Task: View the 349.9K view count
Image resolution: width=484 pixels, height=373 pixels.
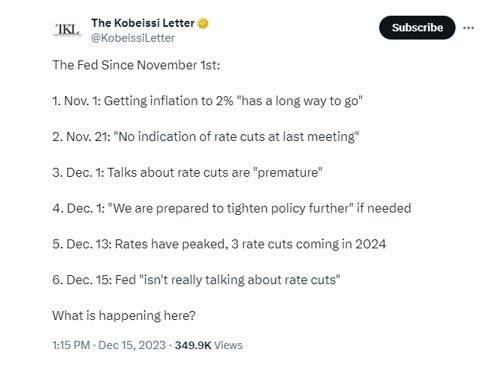Action: [193, 345]
